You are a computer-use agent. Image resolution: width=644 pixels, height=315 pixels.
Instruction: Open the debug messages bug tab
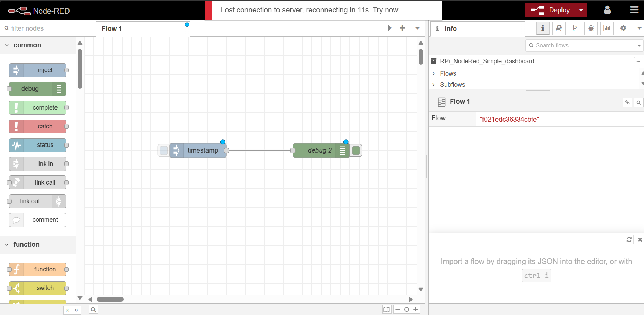pos(591,28)
